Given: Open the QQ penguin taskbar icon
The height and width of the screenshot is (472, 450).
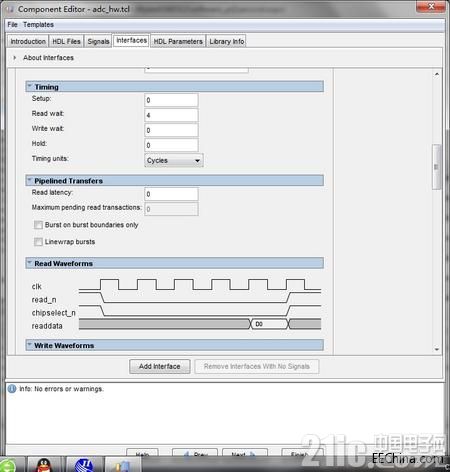Looking at the screenshot, I should (44, 465).
